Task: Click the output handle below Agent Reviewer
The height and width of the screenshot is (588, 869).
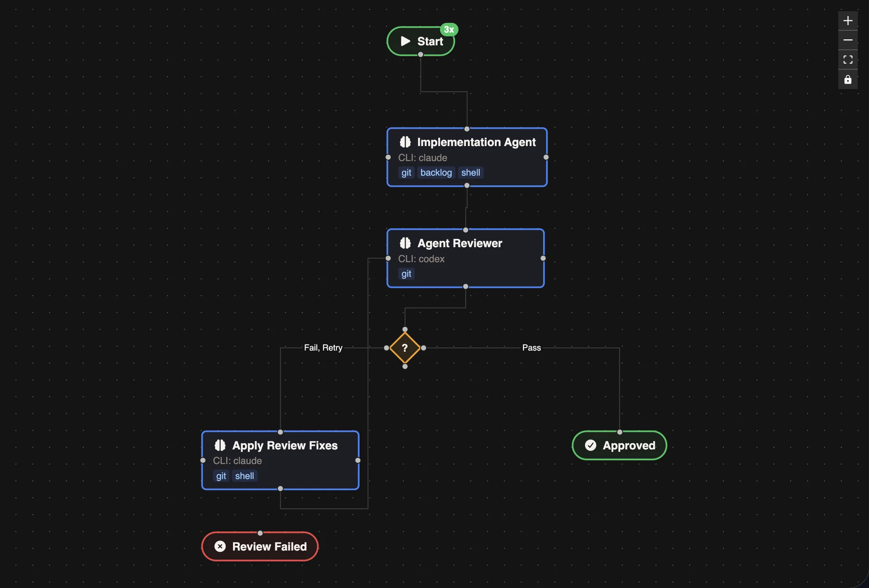Action: coord(466,286)
